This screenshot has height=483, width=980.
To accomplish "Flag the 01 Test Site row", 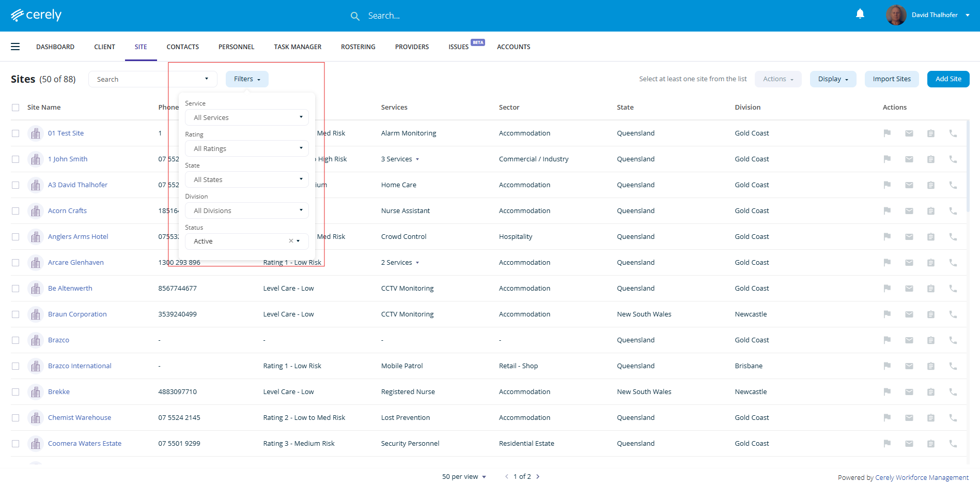I will (x=887, y=133).
